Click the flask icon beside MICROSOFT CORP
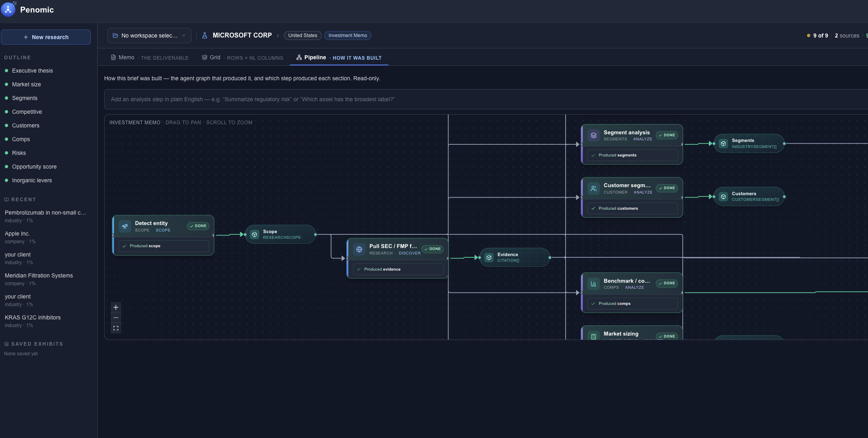 click(205, 35)
